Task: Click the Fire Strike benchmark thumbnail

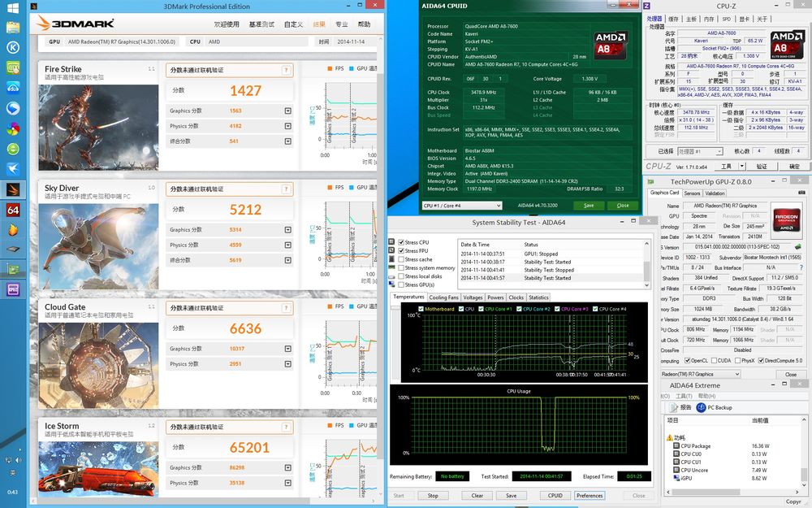Action: tap(98, 128)
